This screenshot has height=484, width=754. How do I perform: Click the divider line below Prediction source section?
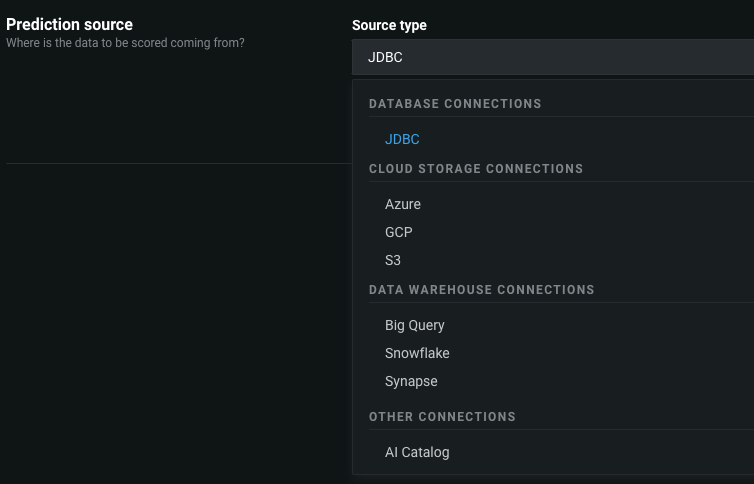pyautogui.click(x=178, y=163)
